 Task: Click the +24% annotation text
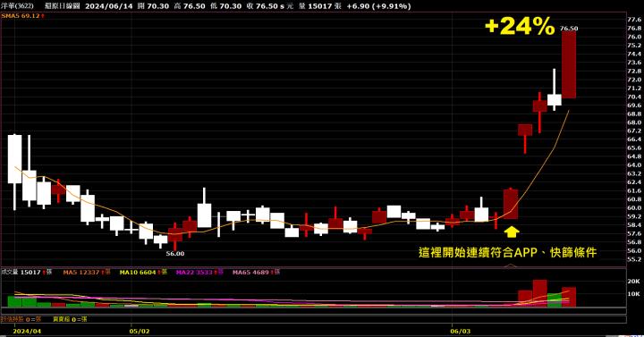click(520, 26)
